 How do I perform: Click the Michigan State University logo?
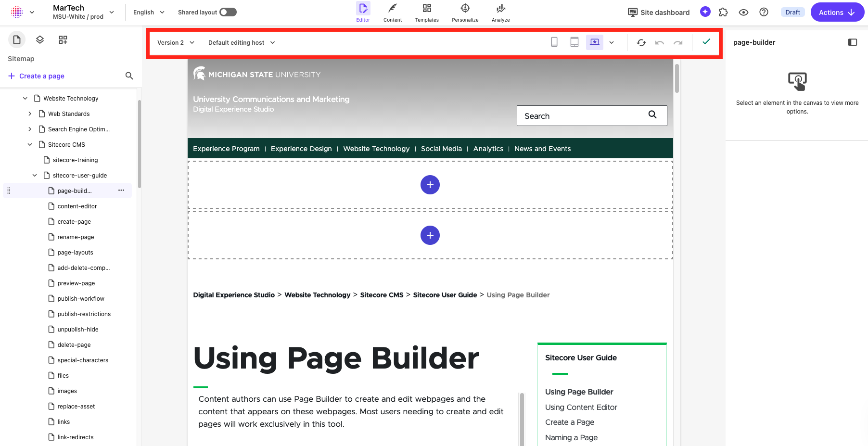click(256, 74)
